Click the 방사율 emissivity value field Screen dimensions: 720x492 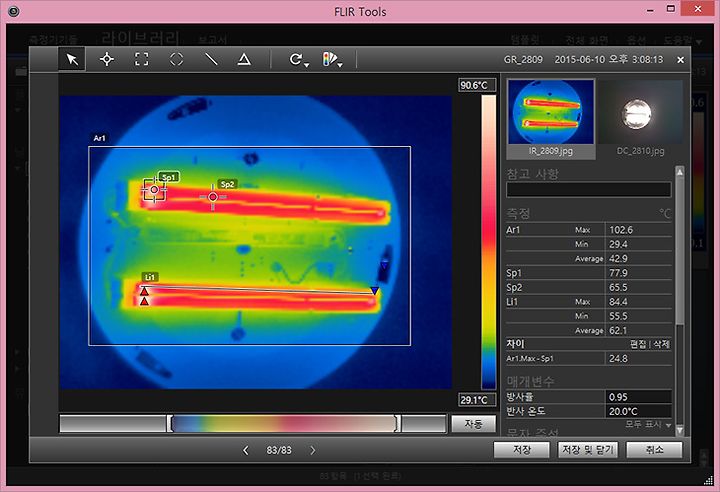click(x=640, y=396)
